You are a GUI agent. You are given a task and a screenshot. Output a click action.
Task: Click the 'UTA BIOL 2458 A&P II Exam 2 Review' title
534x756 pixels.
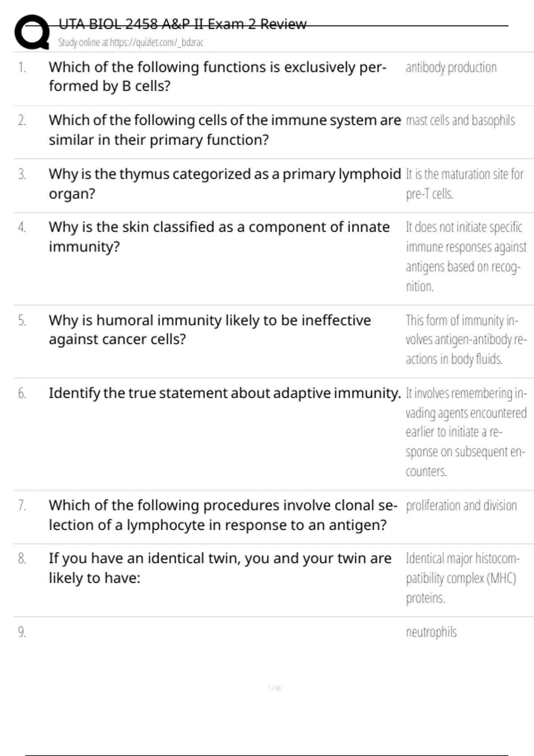(182, 24)
